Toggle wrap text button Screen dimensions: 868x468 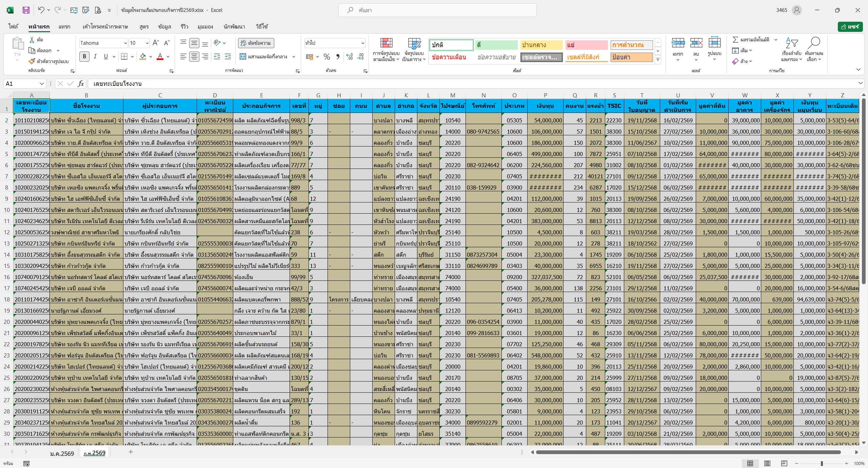(256, 43)
